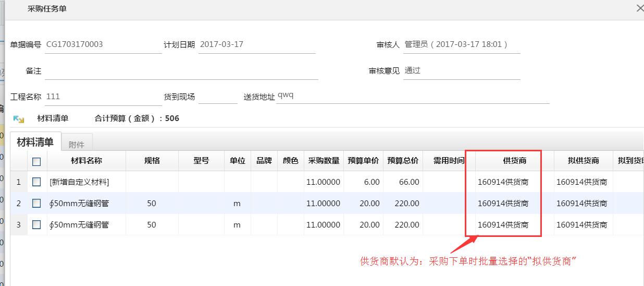The height and width of the screenshot is (286, 644).
Task: Switch to the 附件 tab
Action: point(76,144)
